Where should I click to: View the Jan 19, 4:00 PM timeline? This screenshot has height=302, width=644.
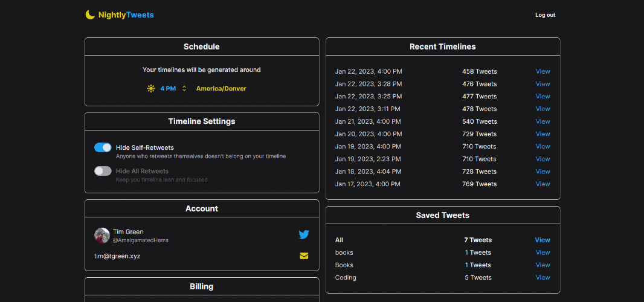[x=543, y=146]
